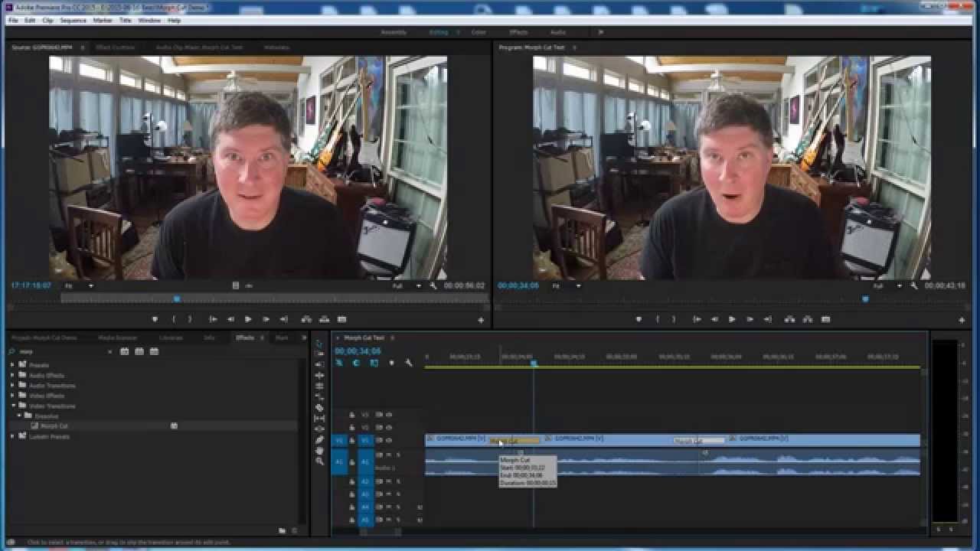Viewport: 980px width, 551px height.
Task: Step back one frame in Source monitor
Action: [x=230, y=319]
